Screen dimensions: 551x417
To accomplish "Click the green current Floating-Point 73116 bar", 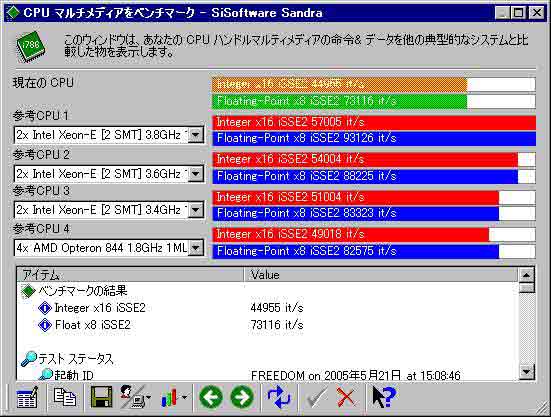I will (x=340, y=101).
